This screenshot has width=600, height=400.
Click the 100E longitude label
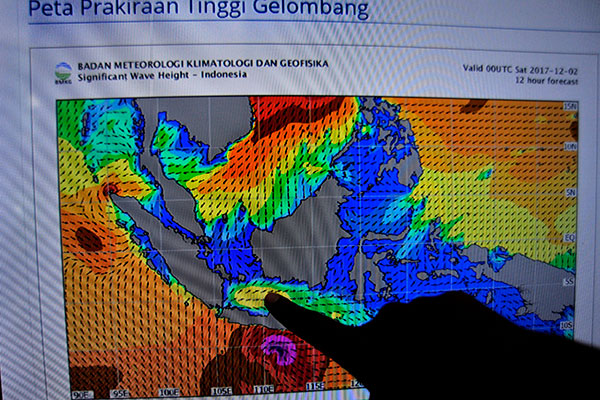pos(168,393)
